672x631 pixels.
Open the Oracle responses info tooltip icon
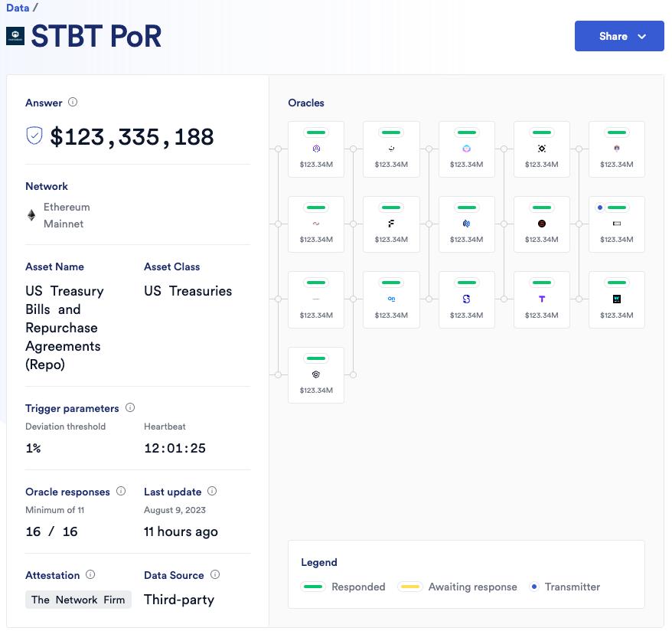point(121,492)
